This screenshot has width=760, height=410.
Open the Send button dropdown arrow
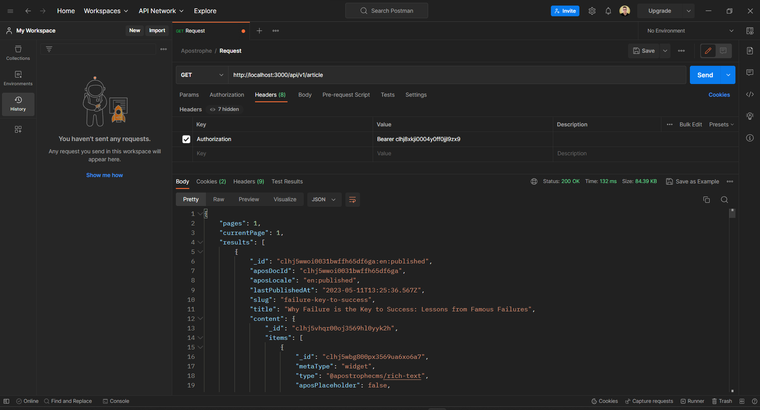pyautogui.click(x=728, y=75)
